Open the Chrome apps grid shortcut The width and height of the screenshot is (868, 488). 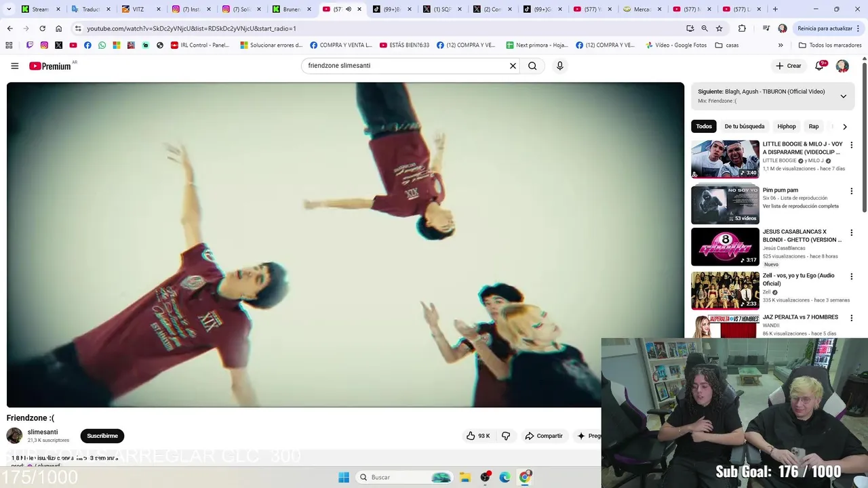tap(9, 45)
